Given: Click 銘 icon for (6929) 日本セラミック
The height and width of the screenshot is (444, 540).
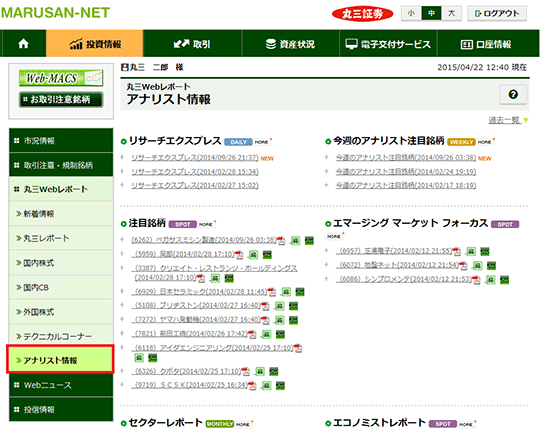Looking at the screenshot, I should 286,292.
